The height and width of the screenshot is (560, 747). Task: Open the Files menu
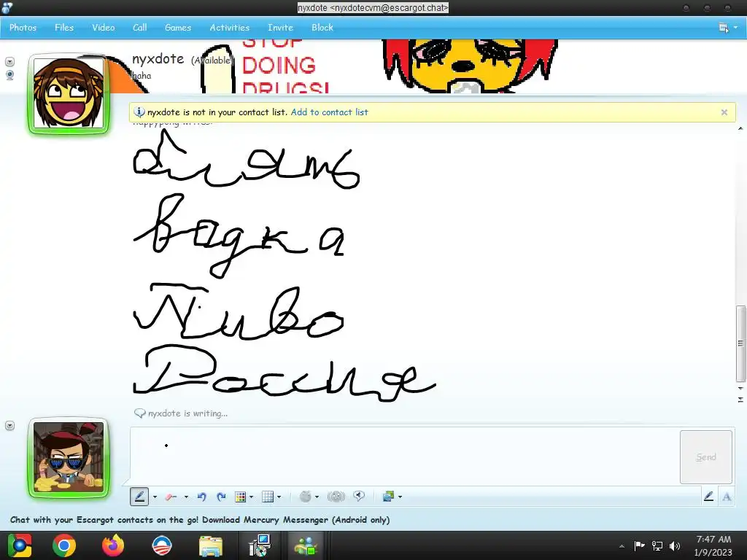[x=64, y=28]
